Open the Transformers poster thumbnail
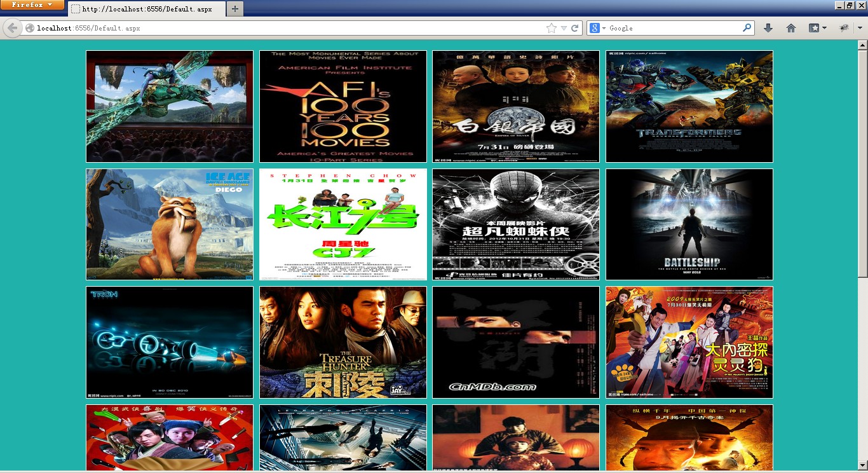Screen dimensions: 868x473 689,107
